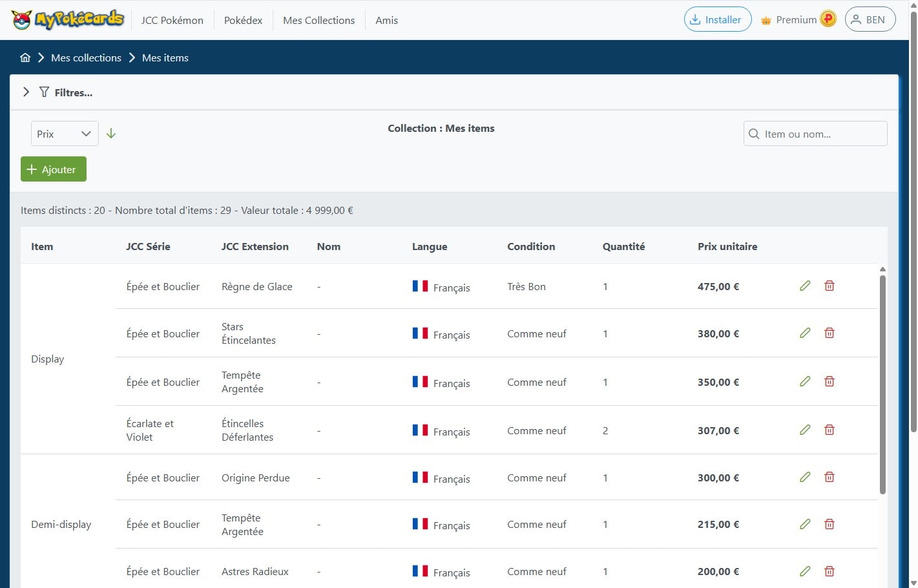Click the home breadcrumb icon
The image size is (918, 588).
[x=25, y=58]
